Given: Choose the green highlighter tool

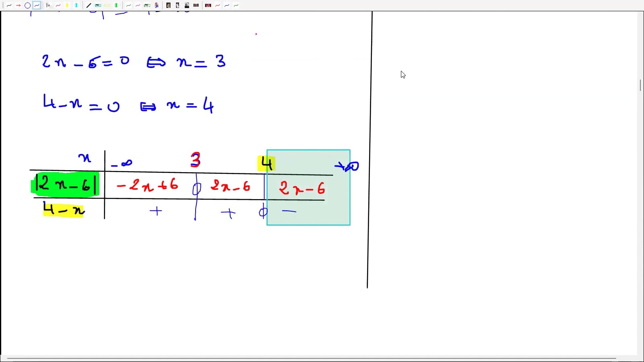Looking at the screenshot, I should tap(116, 5).
